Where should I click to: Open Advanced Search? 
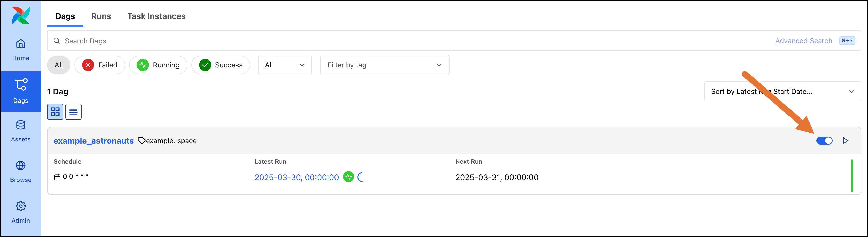pos(803,41)
